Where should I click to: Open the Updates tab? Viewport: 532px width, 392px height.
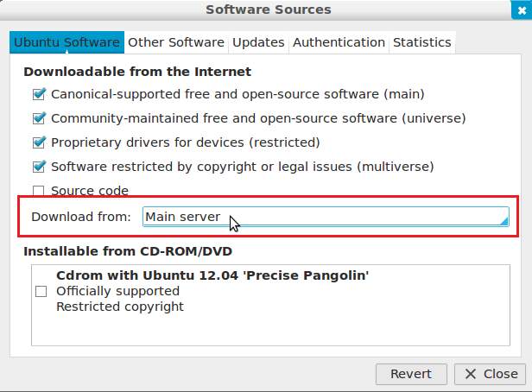(x=258, y=42)
